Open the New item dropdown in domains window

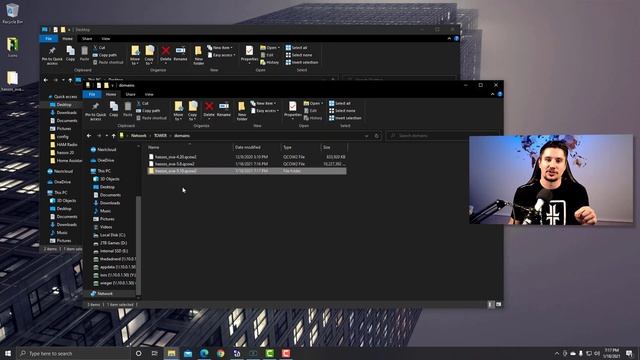click(264, 103)
